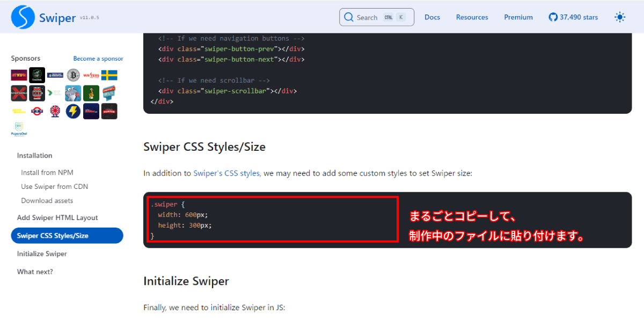Toggle the light/dark theme sun icon
The height and width of the screenshot is (322, 644).
coord(620,17)
